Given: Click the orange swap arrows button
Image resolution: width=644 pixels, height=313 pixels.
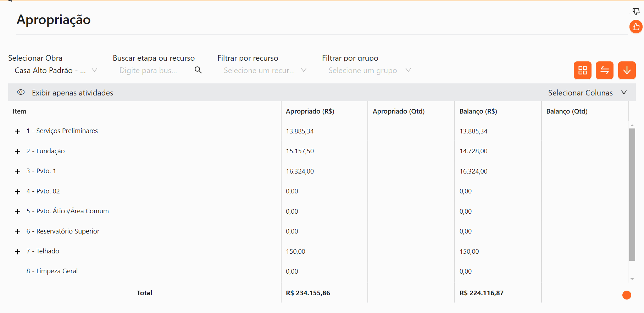Looking at the screenshot, I should [605, 70].
